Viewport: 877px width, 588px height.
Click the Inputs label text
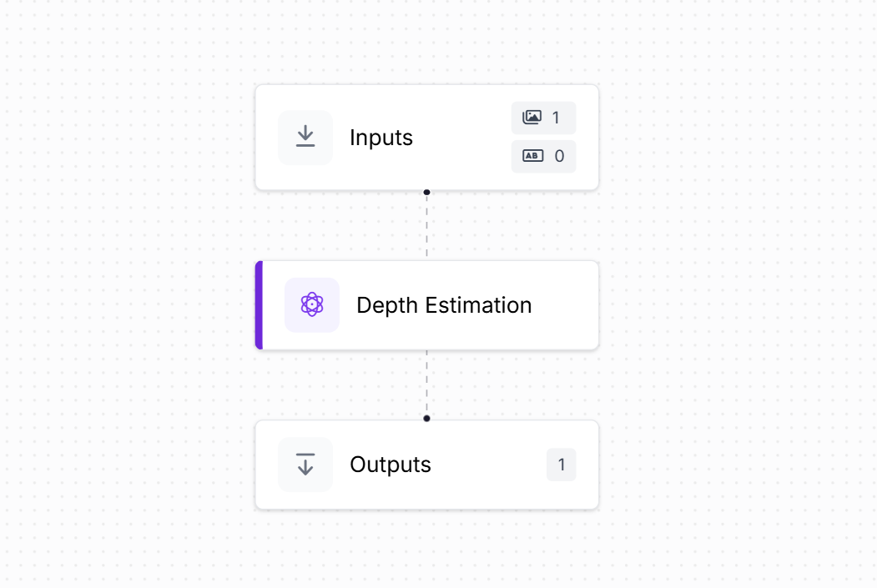pos(381,138)
